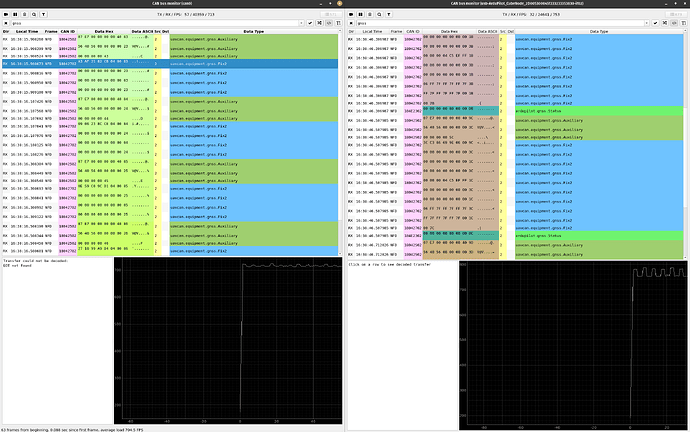
Task: Pause frame display in ArduPilot CubeNode window
Action: coord(360,15)
